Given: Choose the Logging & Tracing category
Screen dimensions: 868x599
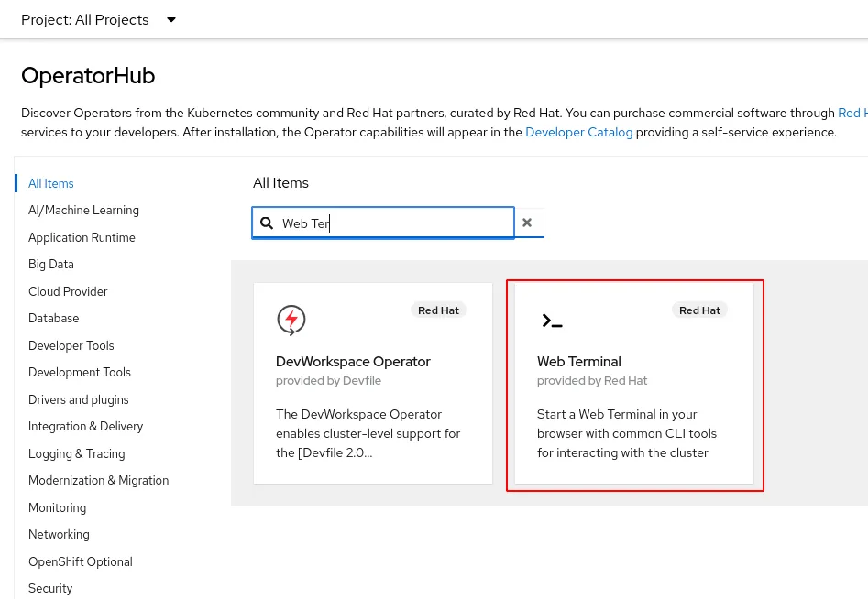Looking at the screenshot, I should pyautogui.click(x=76, y=453).
